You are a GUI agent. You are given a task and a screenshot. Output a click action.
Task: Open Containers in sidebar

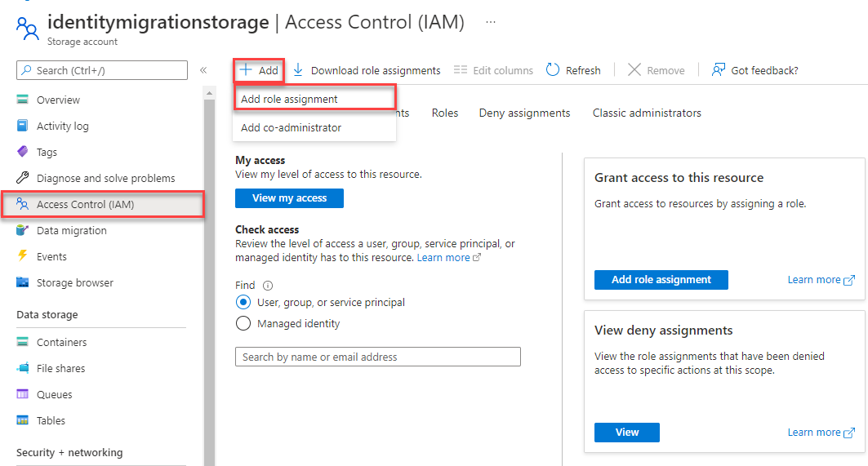coord(61,342)
